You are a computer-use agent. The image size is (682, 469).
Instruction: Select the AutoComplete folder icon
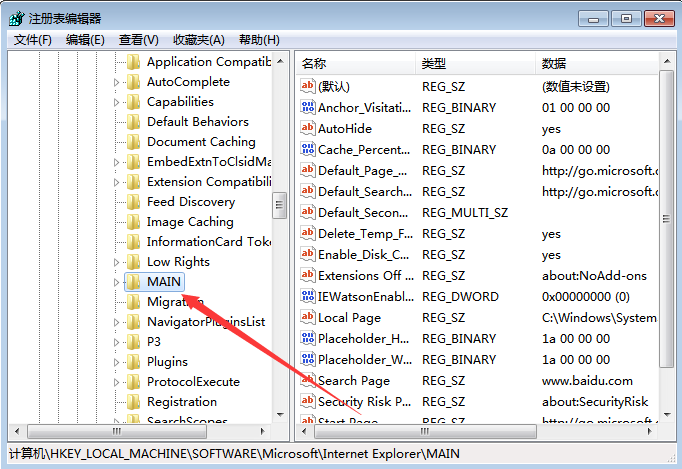pyautogui.click(x=134, y=82)
